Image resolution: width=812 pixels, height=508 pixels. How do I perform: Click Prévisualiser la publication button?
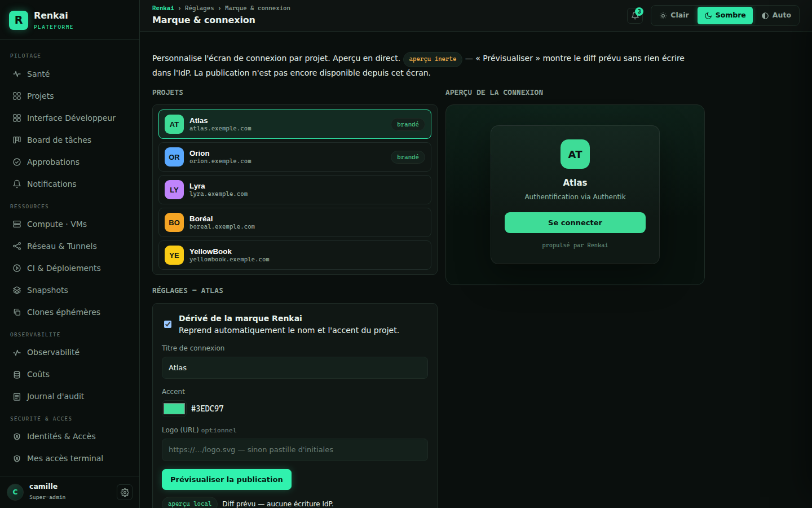[x=227, y=480]
